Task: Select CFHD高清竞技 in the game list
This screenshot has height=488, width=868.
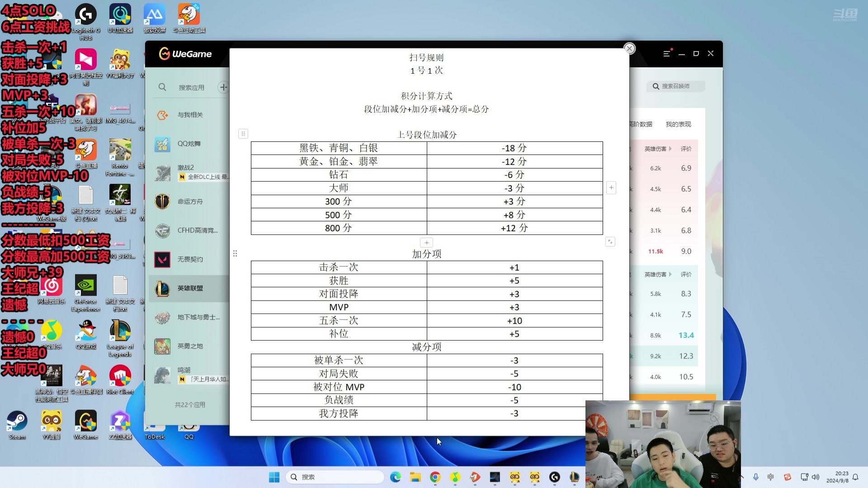Action: tap(189, 230)
